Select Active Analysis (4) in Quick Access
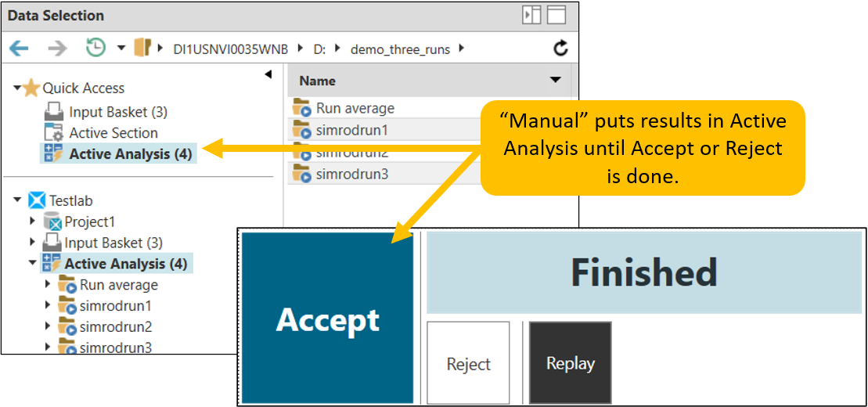 click(130, 154)
